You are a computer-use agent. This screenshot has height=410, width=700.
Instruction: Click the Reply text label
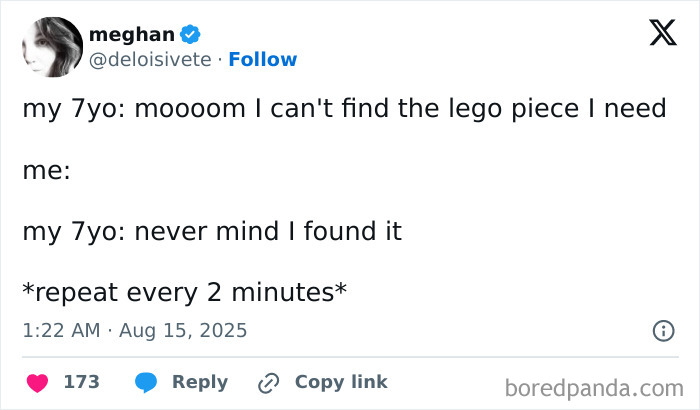[x=200, y=382]
